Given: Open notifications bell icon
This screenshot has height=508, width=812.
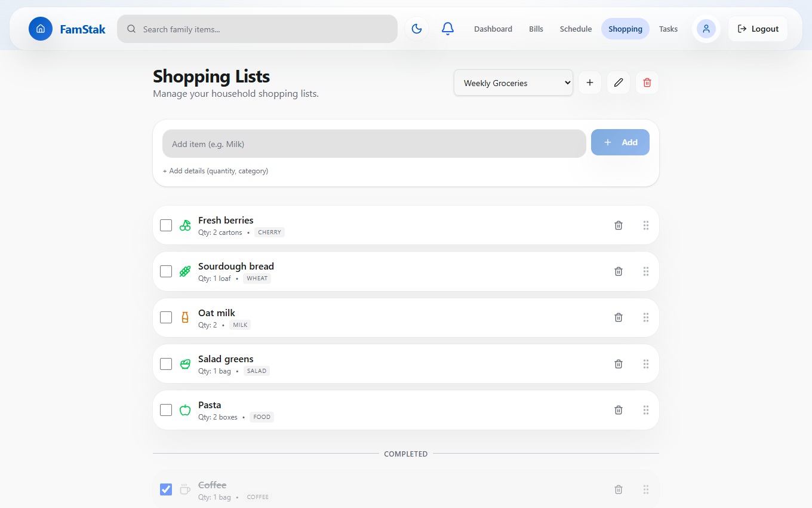Looking at the screenshot, I should (x=448, y=29).
